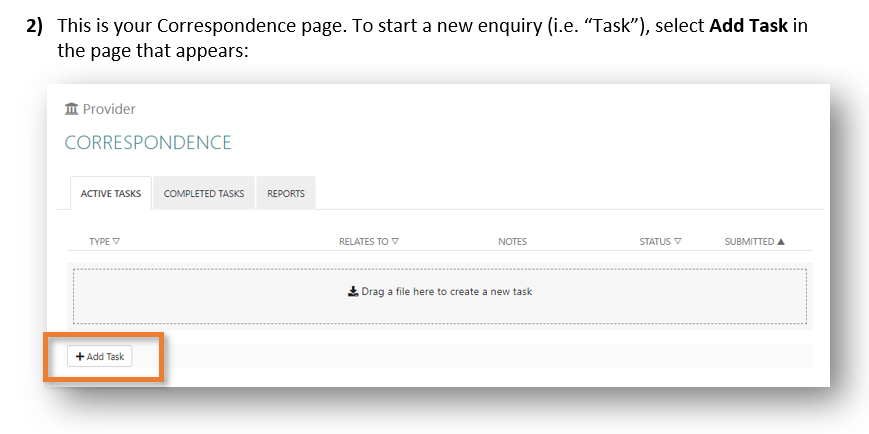Image resolution: width=869 pixels, height=434 pixels.
Task: Click the upload icon in the drop zone
Action: tap(353, 292)
